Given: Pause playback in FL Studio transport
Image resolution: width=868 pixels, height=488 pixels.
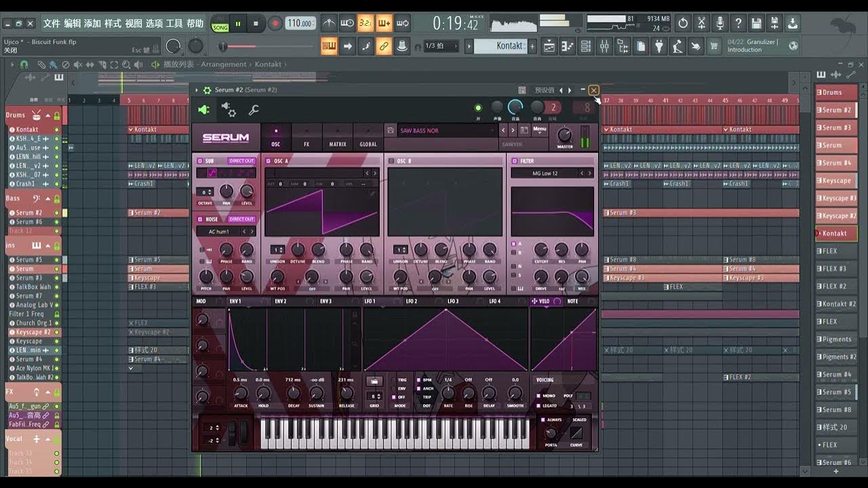Looking at the screenshot, I should [238, 24].
